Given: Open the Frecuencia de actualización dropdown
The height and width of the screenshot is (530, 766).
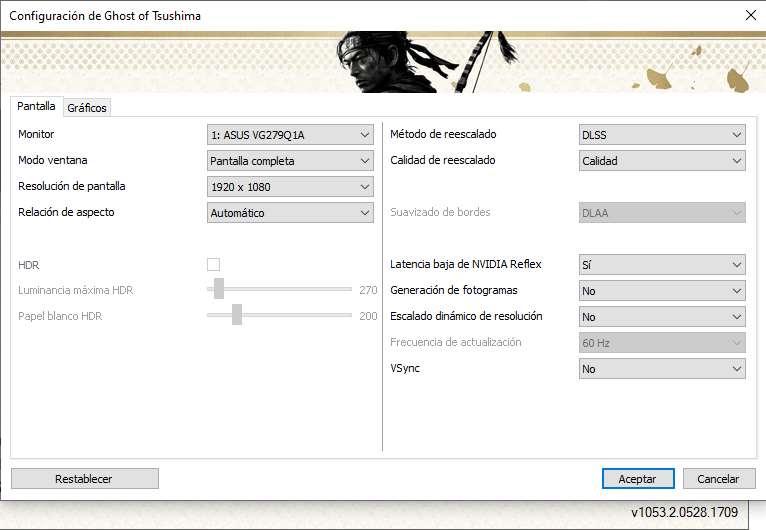Looking at the screenshot, I should click(x=662, y=342).
